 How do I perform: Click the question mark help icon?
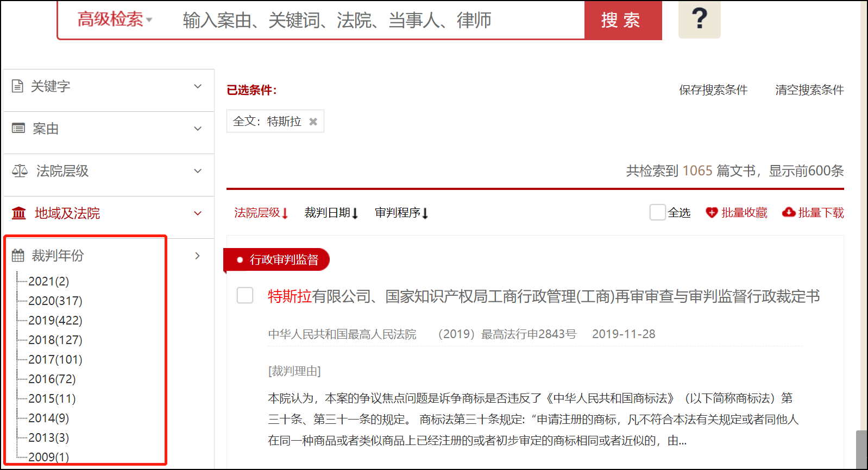point(699,19)
